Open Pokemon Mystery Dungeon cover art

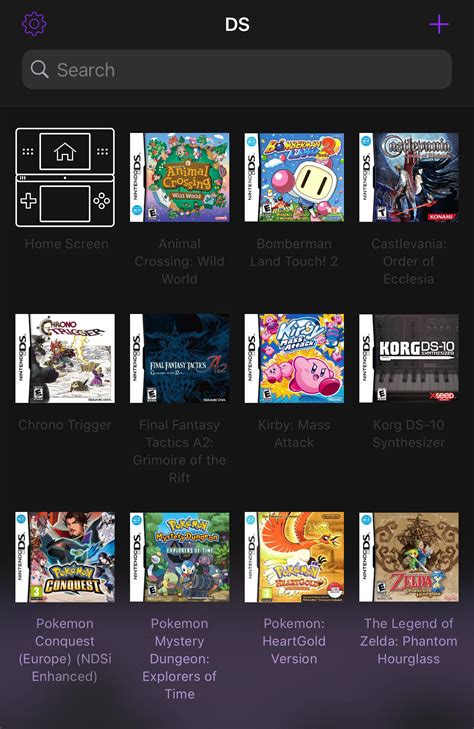click(x=179, y=557)
